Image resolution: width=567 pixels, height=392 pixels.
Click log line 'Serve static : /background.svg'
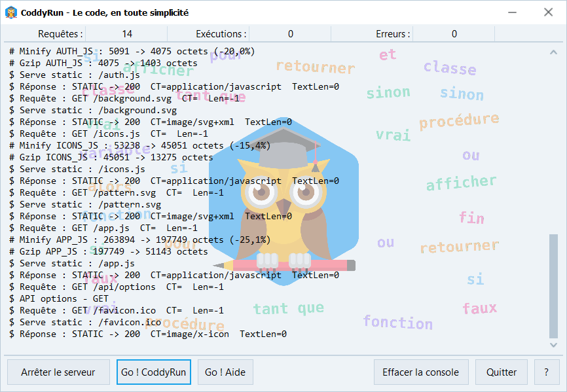93,110
